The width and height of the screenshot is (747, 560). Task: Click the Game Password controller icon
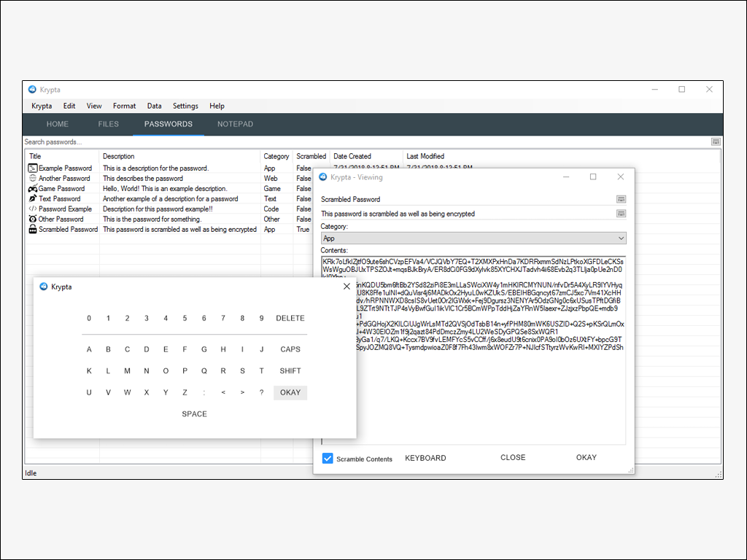coord(32,189)
